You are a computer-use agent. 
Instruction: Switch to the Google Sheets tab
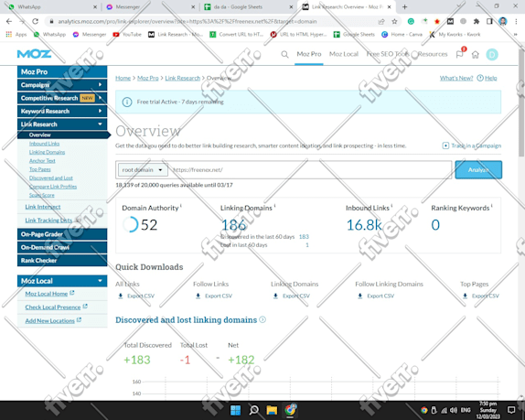[x=249, y=6]
